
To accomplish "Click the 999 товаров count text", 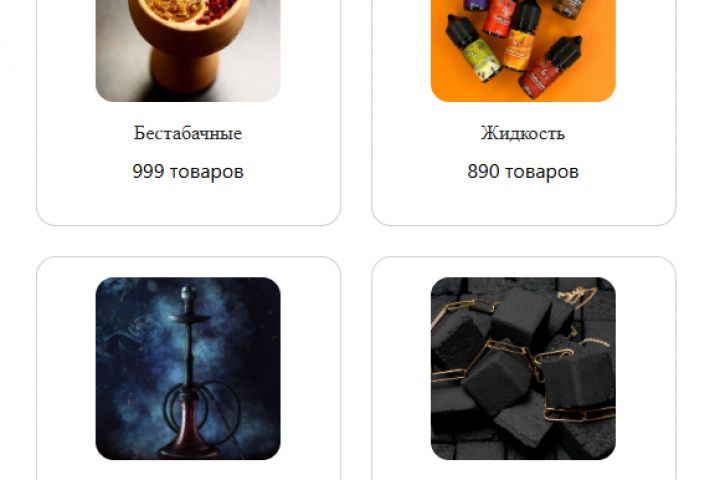I will coord(188,172).
